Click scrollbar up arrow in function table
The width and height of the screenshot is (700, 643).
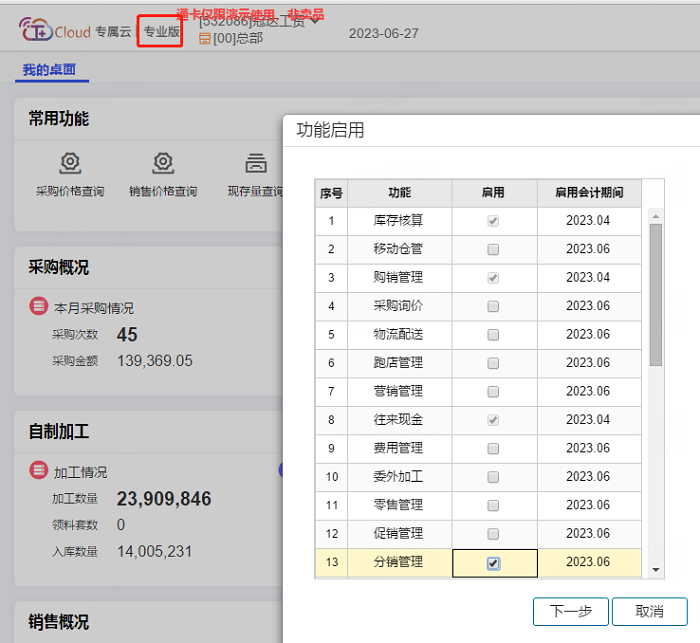[656, 216]
